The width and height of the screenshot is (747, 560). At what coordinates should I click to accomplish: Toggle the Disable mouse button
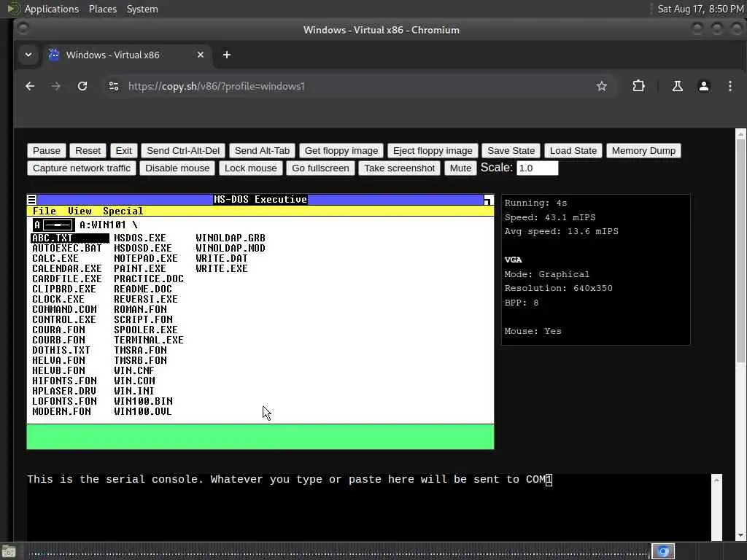(x=177, y=168)
